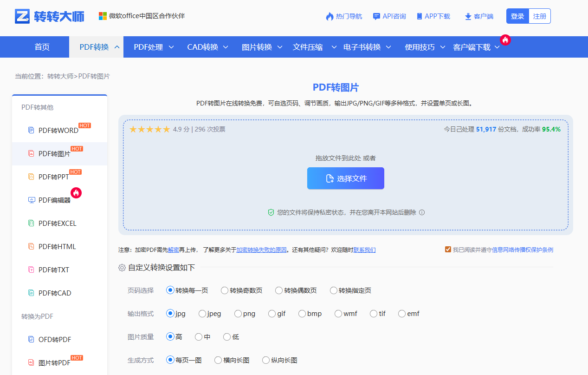Viewport: 588px width, 375px height.
Task: Choose jpeg output format
Action: 202,314
